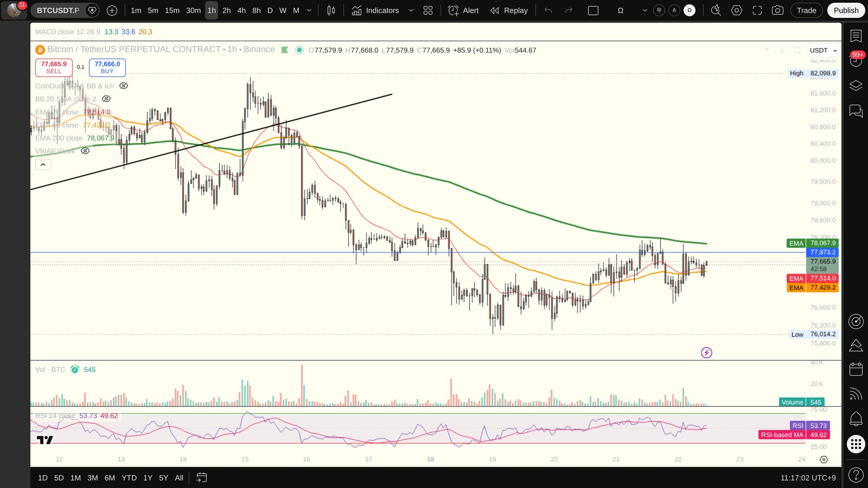
Task: Redo the chart action
Action: point(569,10)
